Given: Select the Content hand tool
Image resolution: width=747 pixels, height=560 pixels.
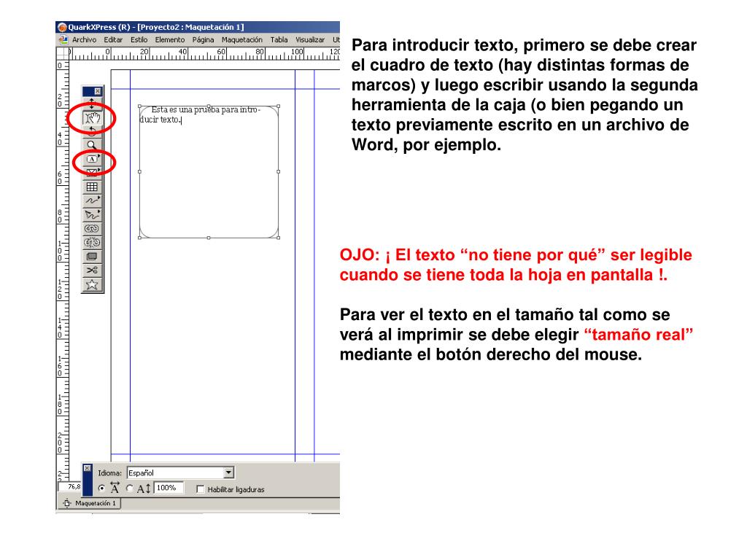Looking at the screenshot, I should tap(92, 117).
